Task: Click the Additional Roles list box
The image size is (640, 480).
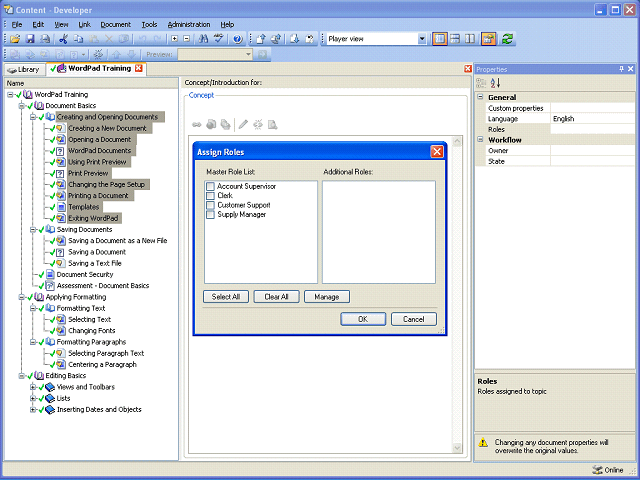Action: 379,232
